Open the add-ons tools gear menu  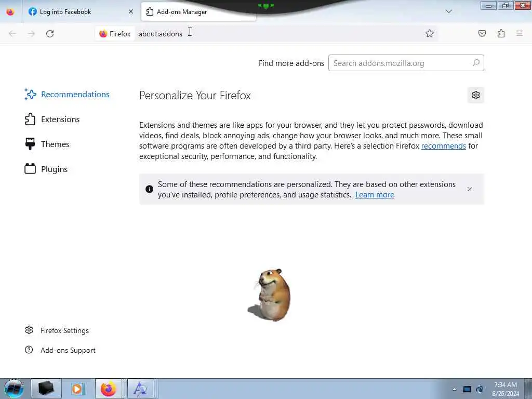pos(476,95)
